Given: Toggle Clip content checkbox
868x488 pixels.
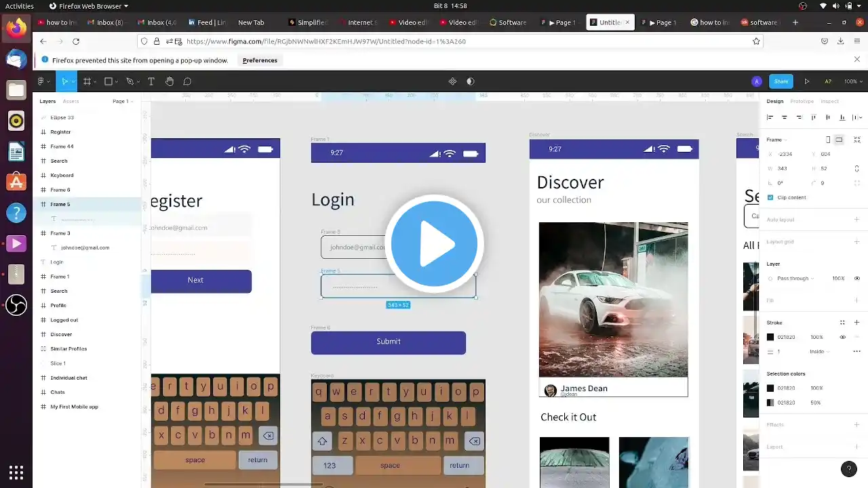Looking at the screenshot, I should pos(770,197).
